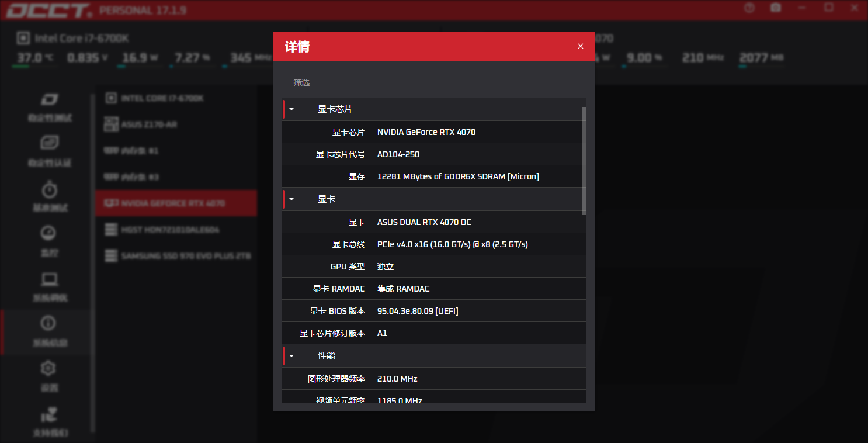Image resolution: width=868 pixels, height=443 pixels.
Task: Click the camera screenshot icon in title bar
Action: coord(776,8)
